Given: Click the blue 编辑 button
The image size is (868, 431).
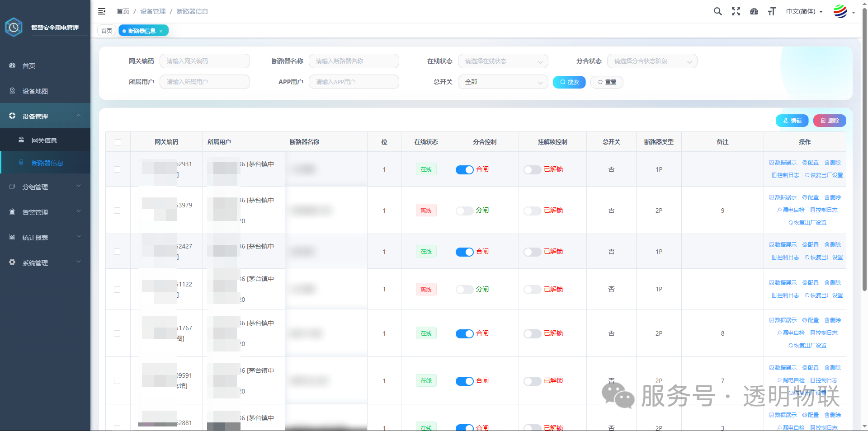Looking at the screenshot, I should point(792,121).
